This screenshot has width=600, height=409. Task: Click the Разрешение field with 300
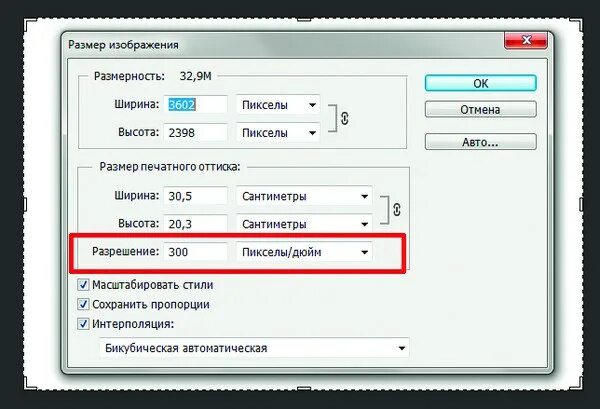click(196, 252)
